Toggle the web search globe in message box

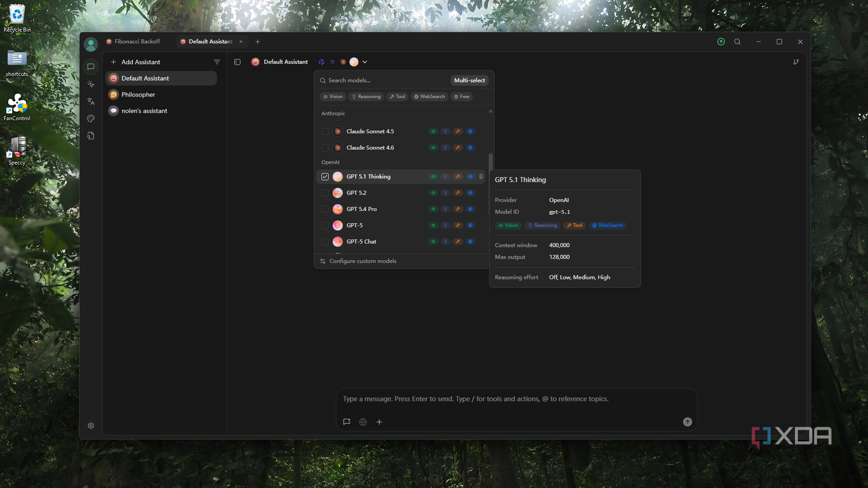pos(363,422)
